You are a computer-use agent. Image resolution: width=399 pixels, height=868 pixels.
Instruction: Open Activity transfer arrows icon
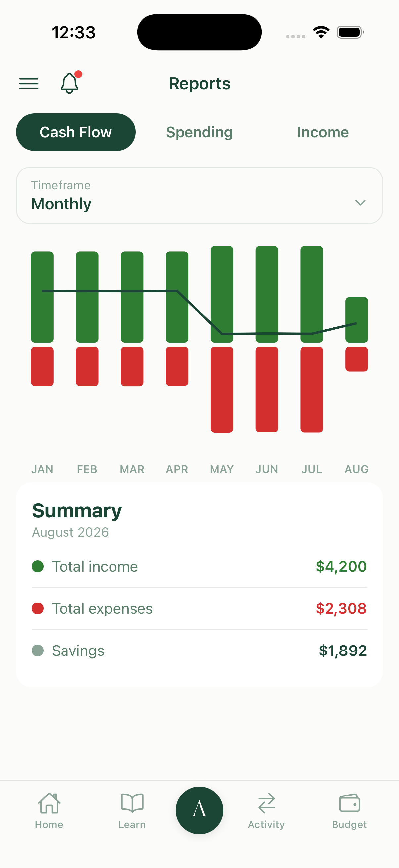[x=266, y=803]
